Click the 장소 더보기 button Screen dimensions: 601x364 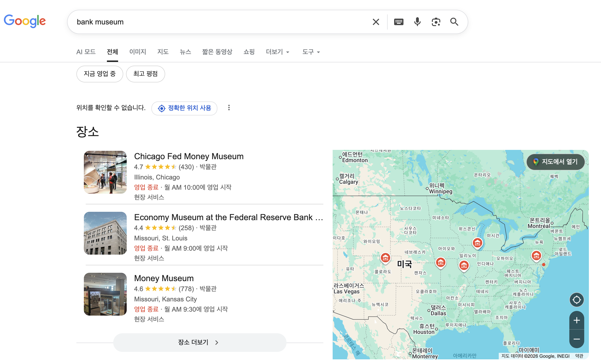pyautogui.click(x=200, y=342)
